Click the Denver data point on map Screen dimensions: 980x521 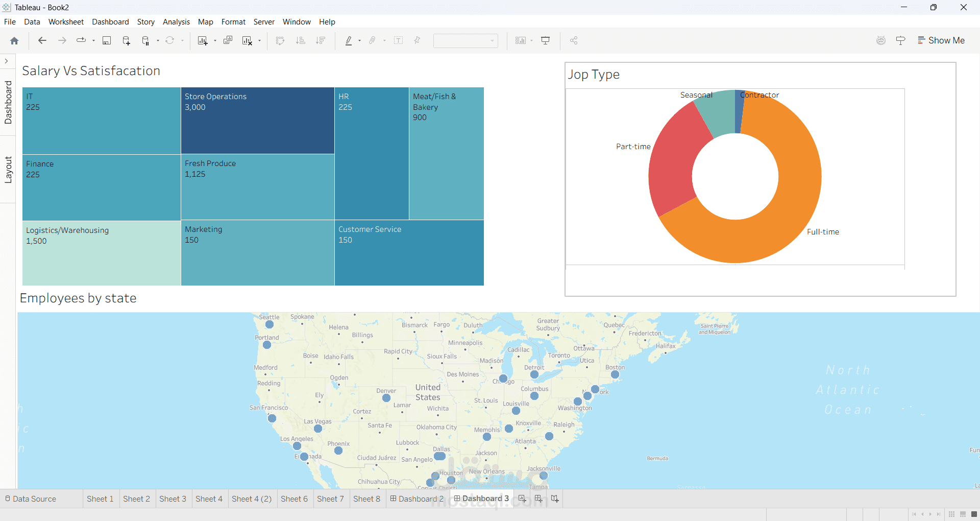(386, 398)
